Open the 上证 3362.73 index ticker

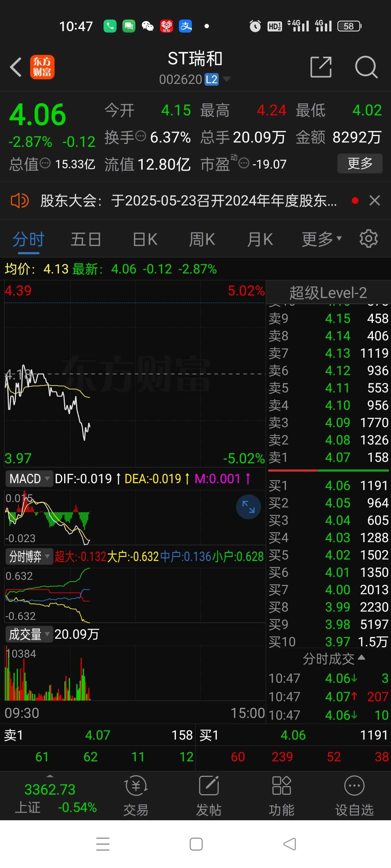click(55, 799)
